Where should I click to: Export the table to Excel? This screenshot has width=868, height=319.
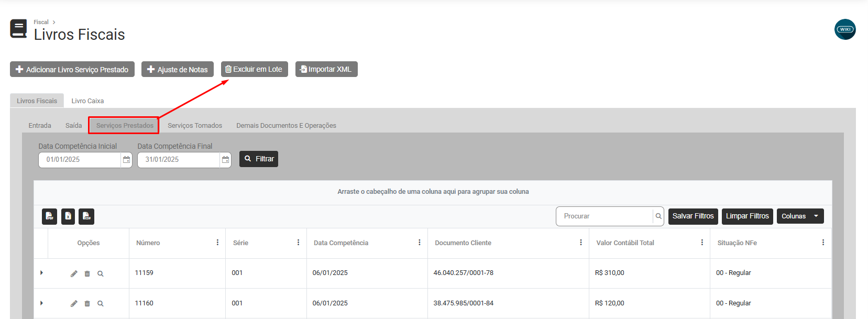68,216
